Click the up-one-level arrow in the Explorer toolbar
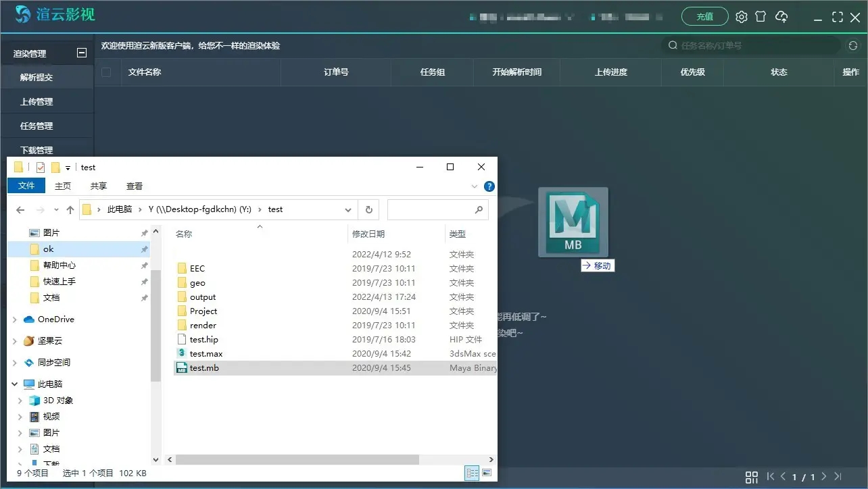 [70, 209]
